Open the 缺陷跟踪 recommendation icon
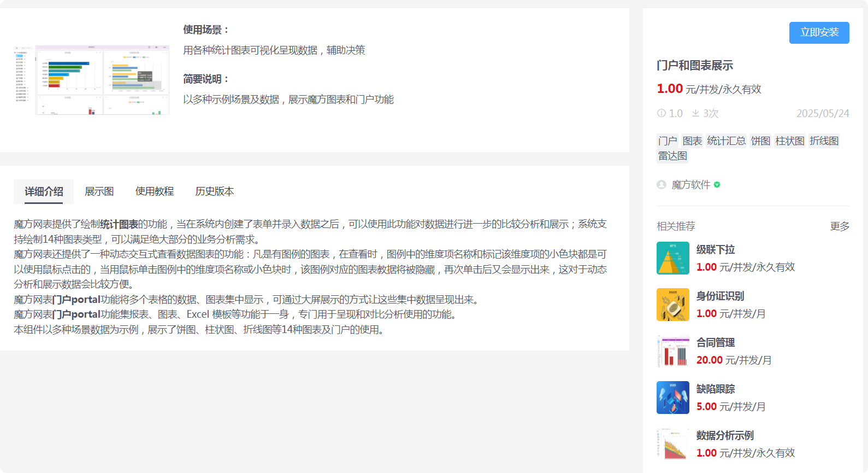 [673, 398]
